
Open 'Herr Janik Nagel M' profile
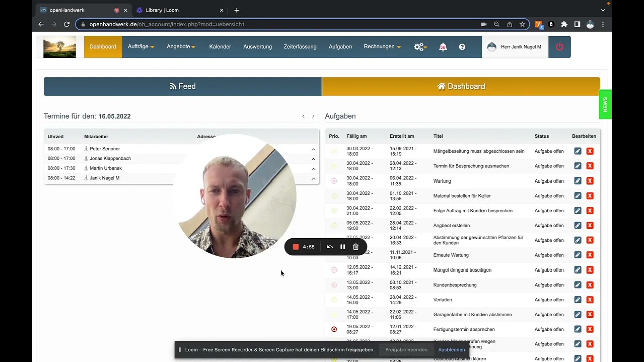[515, 47]
